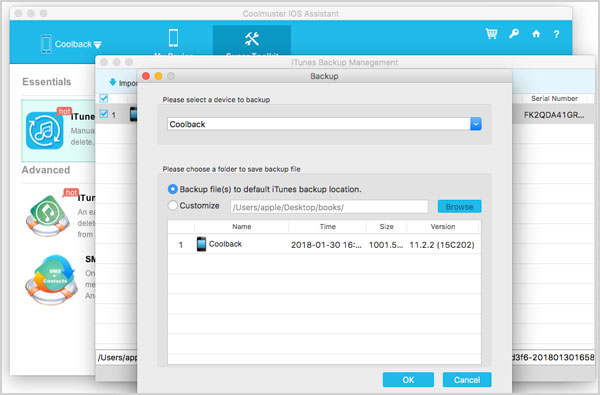Screen dimensions: 600x395
Task: Open iTunes Backup & Restore music icon
Action: pyautogui.click(x=45, y=131)
